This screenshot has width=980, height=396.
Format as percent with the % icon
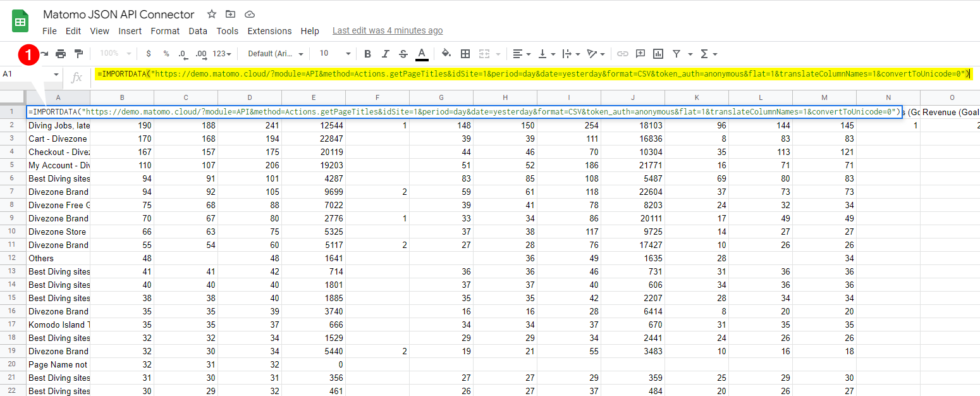coord(166,54)
